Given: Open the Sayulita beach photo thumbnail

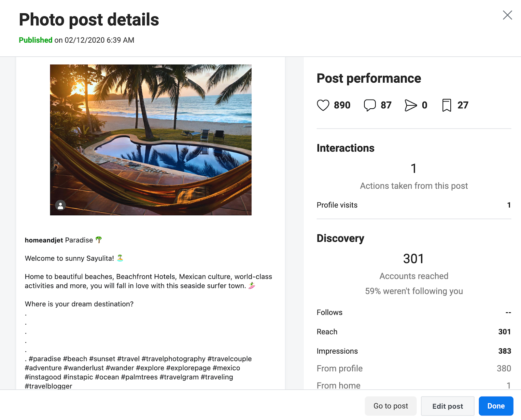Looking at the screenshot, I should (x=151, y=140).
